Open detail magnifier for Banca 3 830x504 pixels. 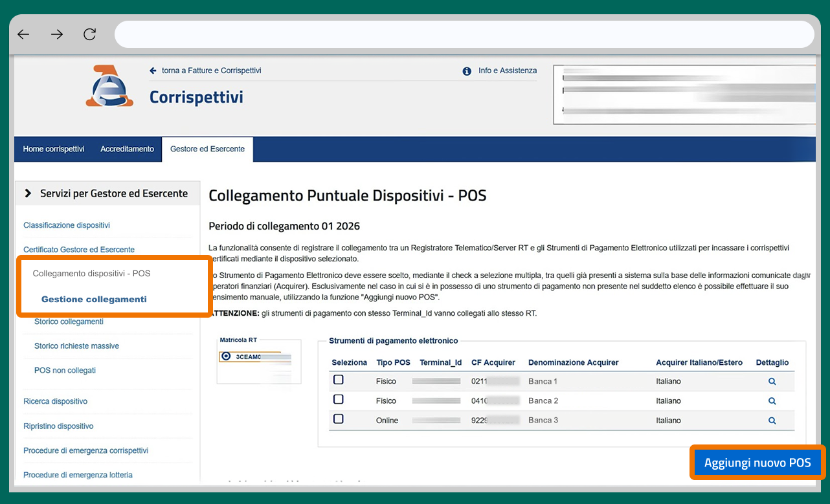click(x=772, y=421)
